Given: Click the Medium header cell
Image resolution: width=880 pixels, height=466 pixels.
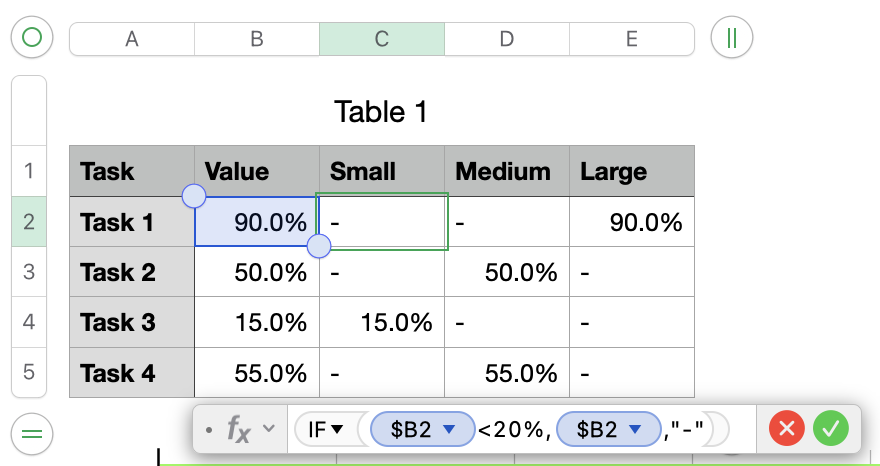Looking at the screenshot, I should pyautogui.click(x=506, y=171).
